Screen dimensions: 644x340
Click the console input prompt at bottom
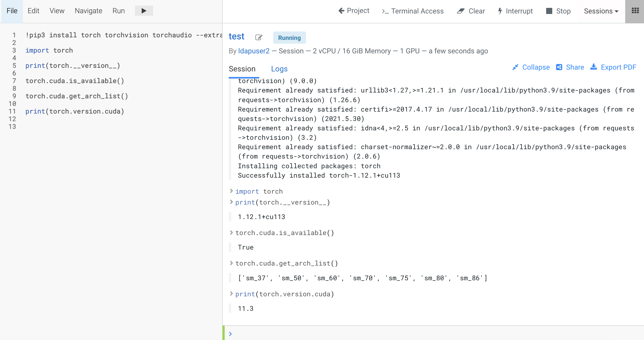pos(230,333)
